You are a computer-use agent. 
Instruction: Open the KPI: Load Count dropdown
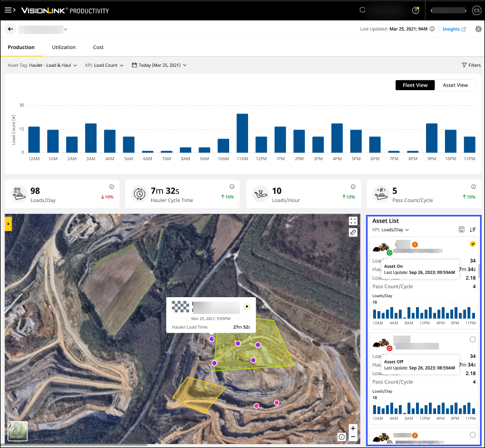(x=104, y=65)
